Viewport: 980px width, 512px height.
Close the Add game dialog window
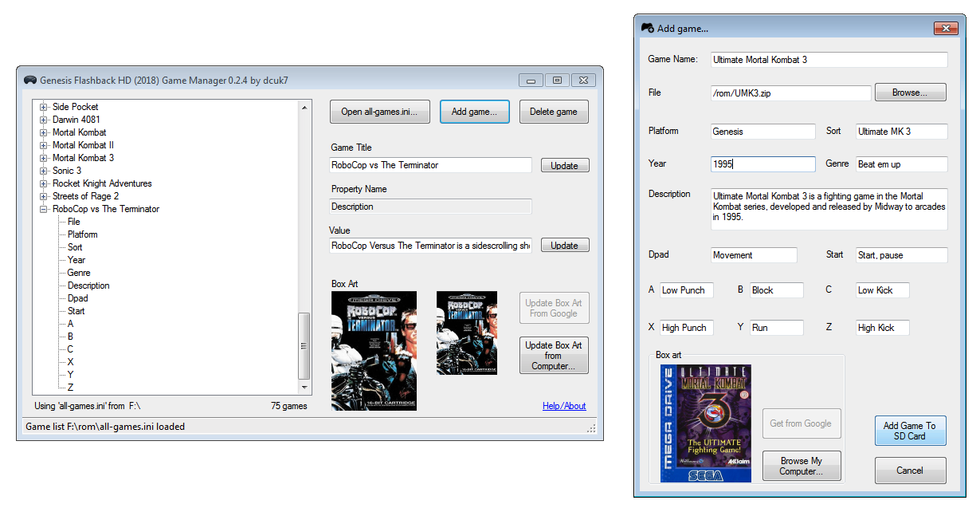click(945, 28)
